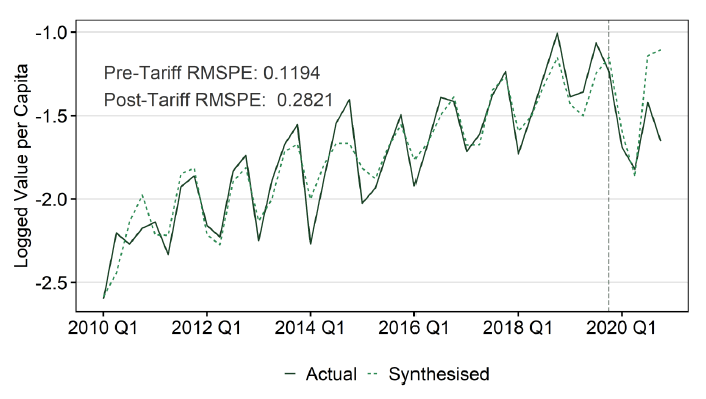Click the 2018 Q1 x-axis label
706x399 pixels.
click(517, 327)
